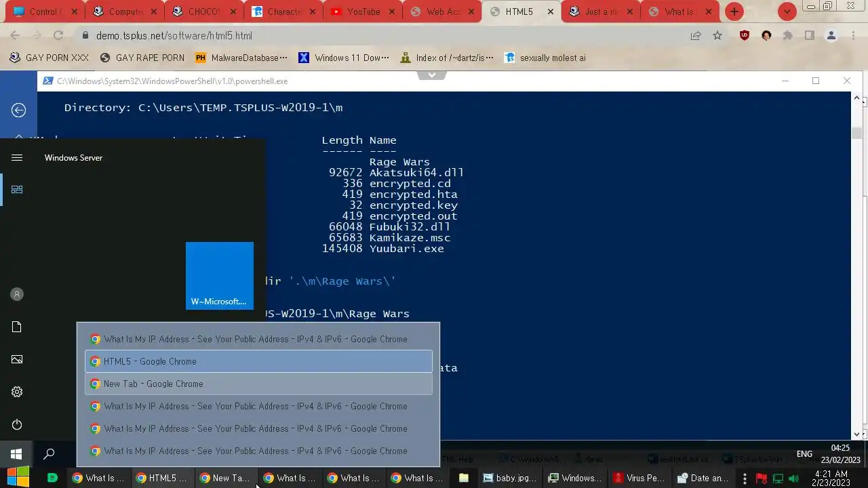Open the Start menu hamburger expand icon
Image resolution: width=868 pixels, height=488 pixels.
pos(17,157)
